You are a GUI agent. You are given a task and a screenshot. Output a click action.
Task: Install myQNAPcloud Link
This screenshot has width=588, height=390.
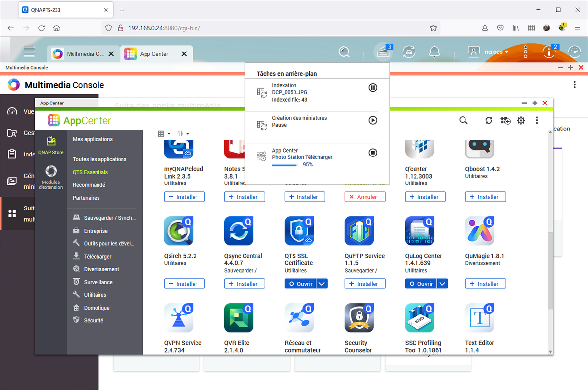pos(184,197)
